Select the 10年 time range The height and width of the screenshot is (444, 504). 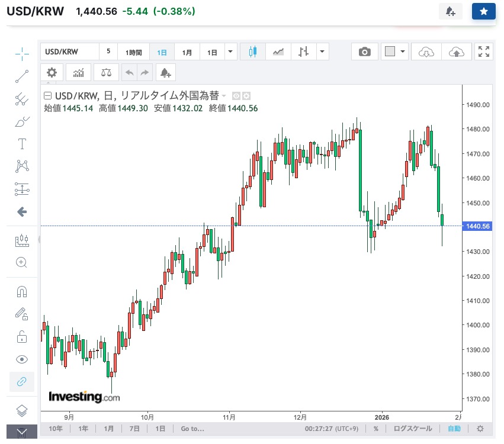(55, 429)
